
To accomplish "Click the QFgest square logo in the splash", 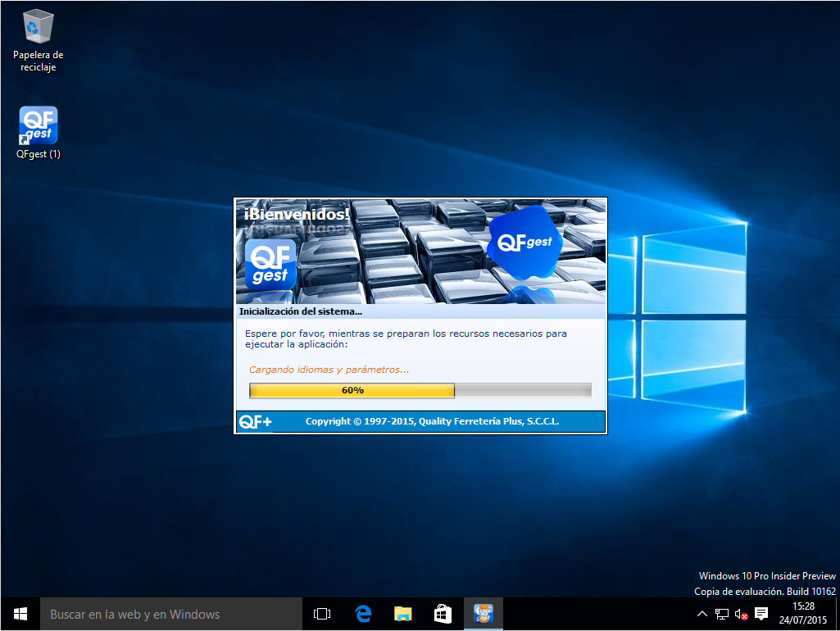I will click(x=270, y=265).
